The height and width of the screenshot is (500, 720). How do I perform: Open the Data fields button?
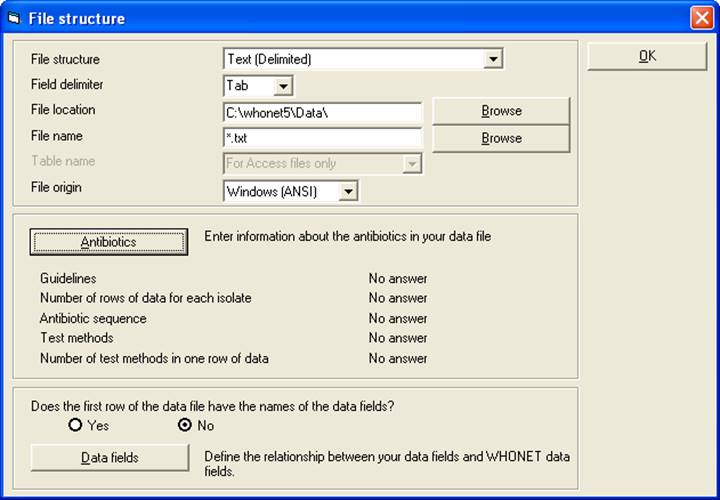pos(110,458)
